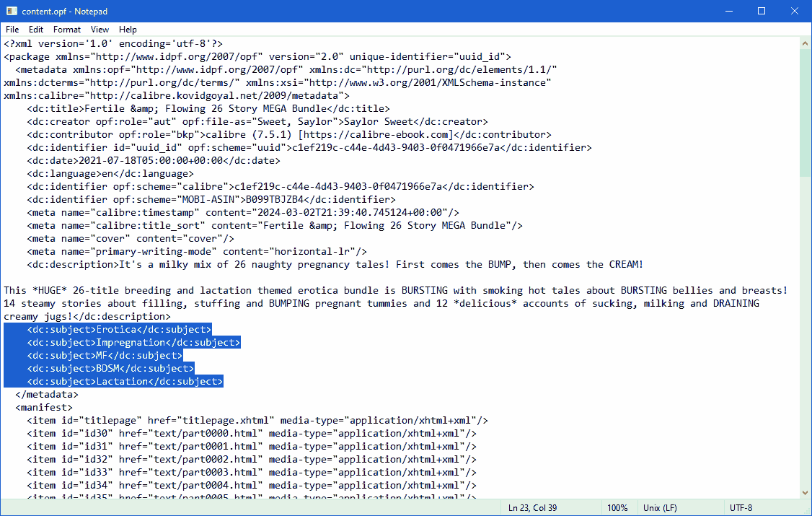Click the vertical scrollbar thumb
Viewport: 812px width, 516px height.
pos(805,113)
